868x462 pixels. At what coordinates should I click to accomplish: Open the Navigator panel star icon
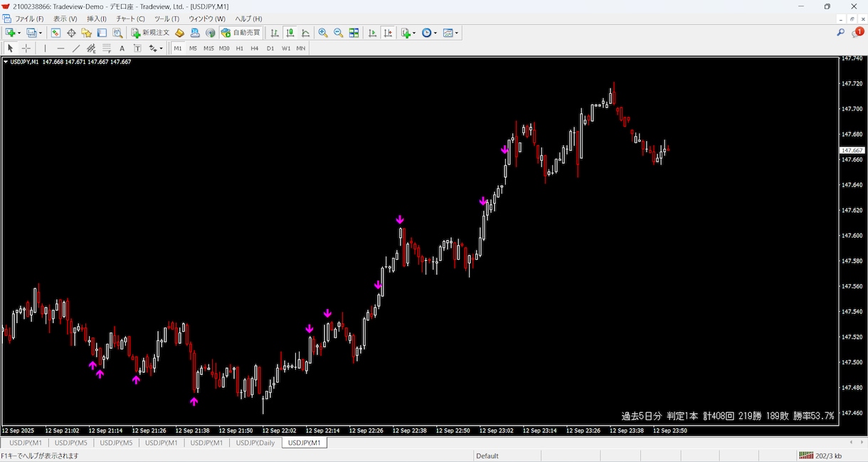(87, 33)
